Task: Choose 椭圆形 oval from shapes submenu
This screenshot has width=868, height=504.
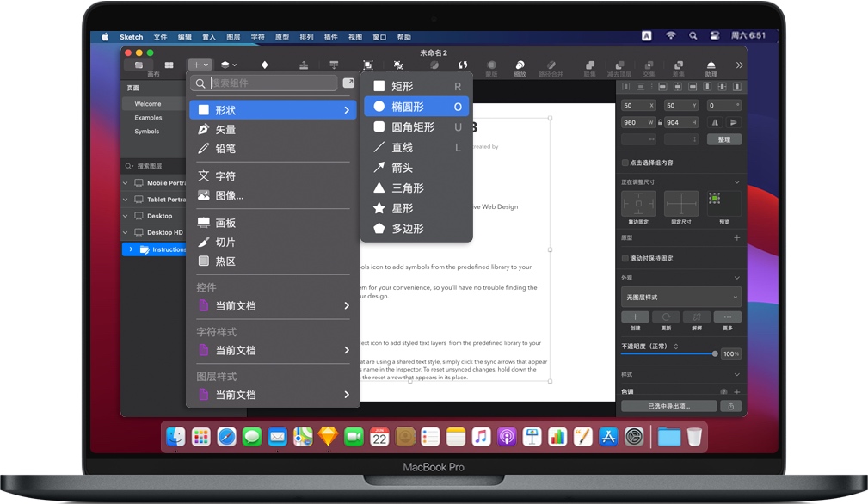Action: (x=416, y=107)
